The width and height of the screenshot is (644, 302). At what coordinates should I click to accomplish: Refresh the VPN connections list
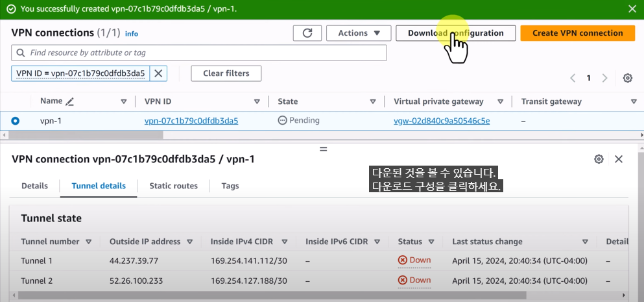307,33
